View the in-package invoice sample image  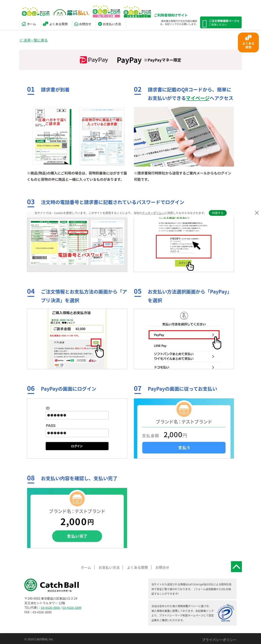pos(102,136)
